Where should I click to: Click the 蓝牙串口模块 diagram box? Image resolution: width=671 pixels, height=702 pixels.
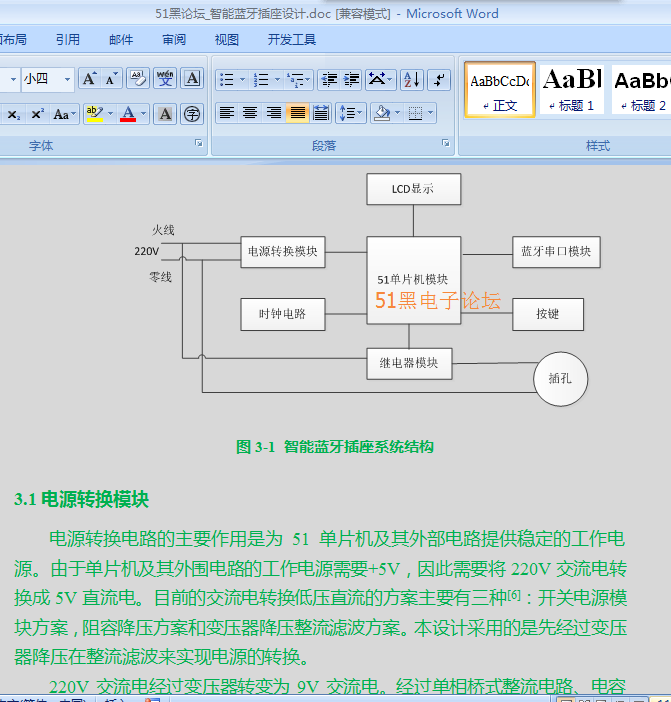pyautogui.click(x=556, y=252)
